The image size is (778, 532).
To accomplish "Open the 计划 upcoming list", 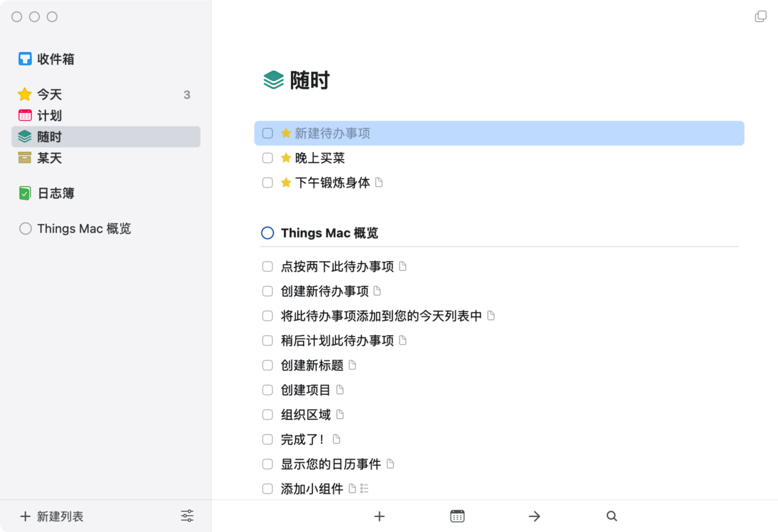I will [106, 116].
